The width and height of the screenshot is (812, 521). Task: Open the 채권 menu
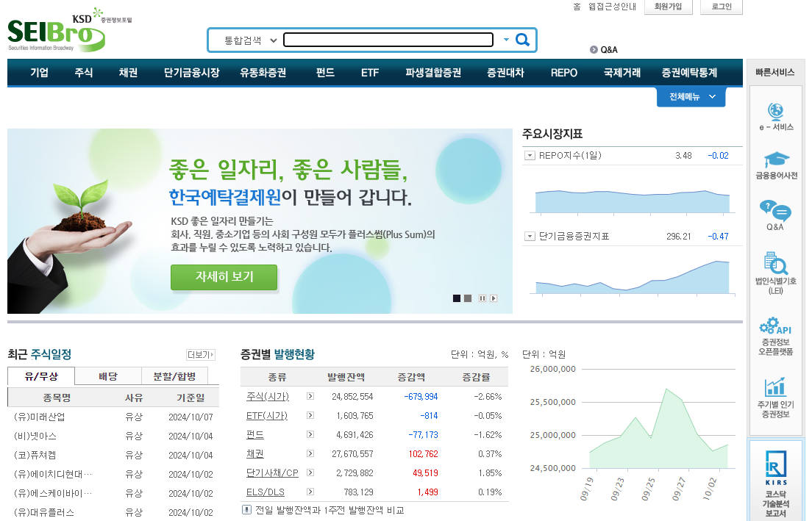click(129, 73)
